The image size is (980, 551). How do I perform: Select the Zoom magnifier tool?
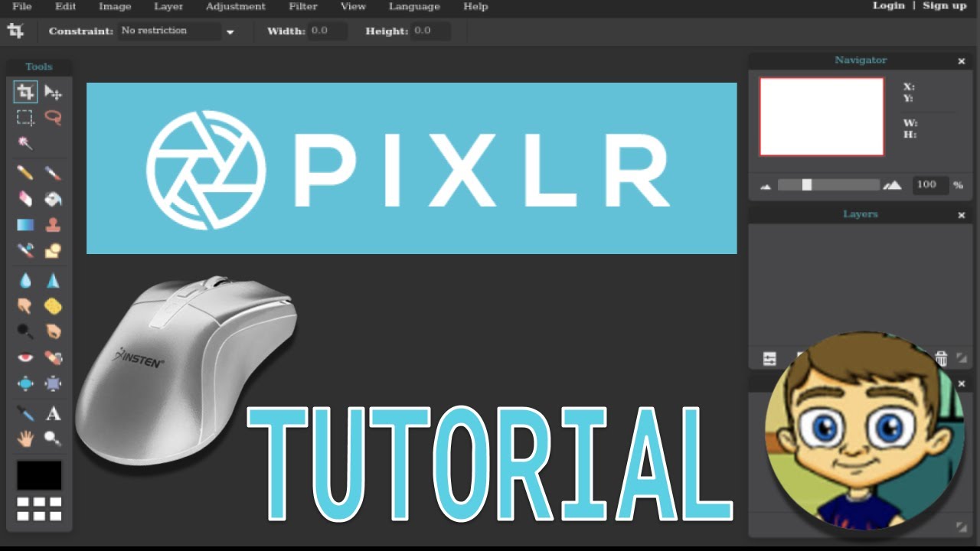53,439
